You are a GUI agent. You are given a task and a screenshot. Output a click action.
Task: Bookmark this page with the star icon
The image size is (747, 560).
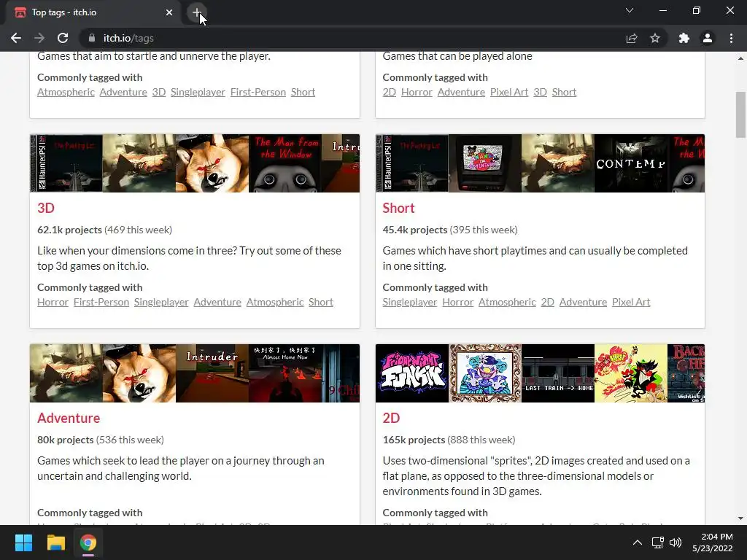coord(655,38)
